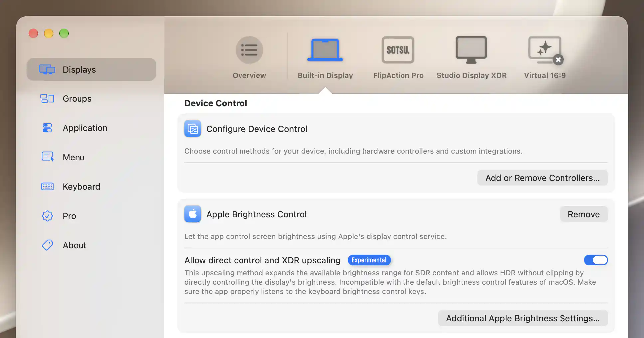
Task: Click the 'Choose control methods for your device' description
Action: point(353,151)
